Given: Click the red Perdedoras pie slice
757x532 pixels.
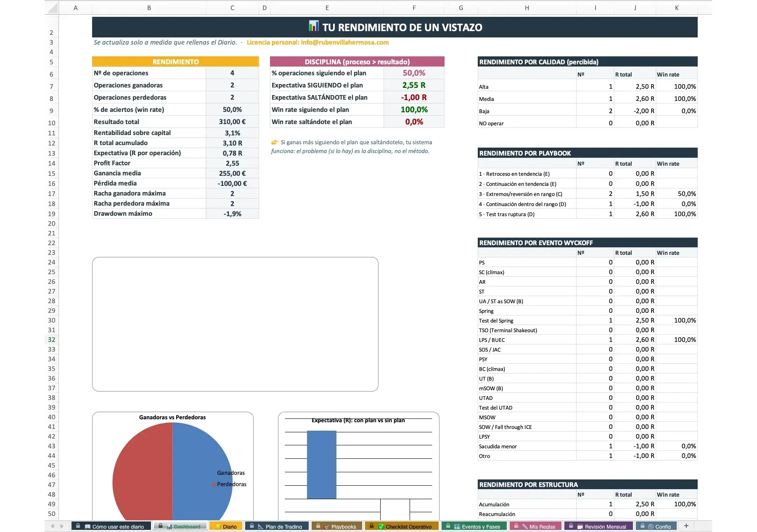Looking at the screenshot, I should pyautogui.click(x=143, y=471).
